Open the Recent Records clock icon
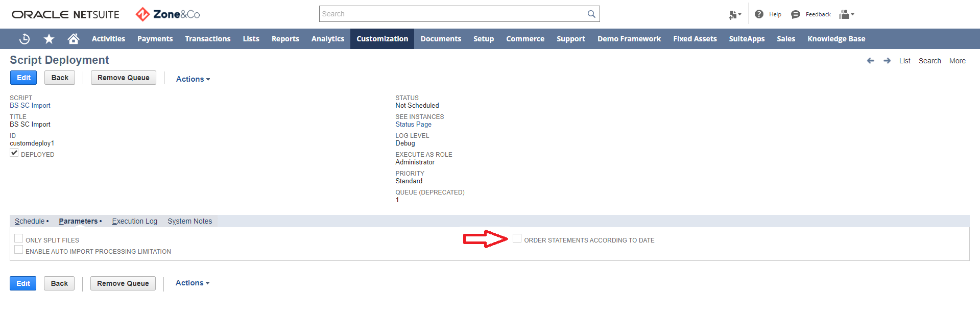Viewport: 980px width, 315px height. coord(25,39)
